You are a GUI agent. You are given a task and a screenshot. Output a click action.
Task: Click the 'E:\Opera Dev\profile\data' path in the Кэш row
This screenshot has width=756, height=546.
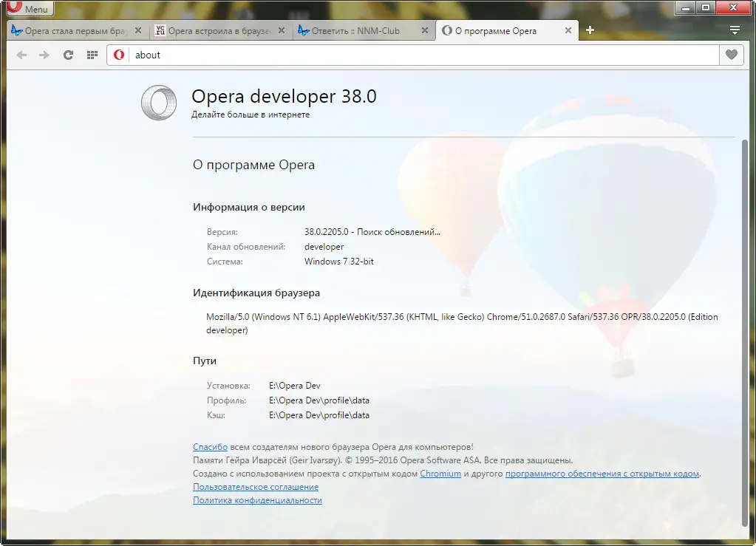319,415
